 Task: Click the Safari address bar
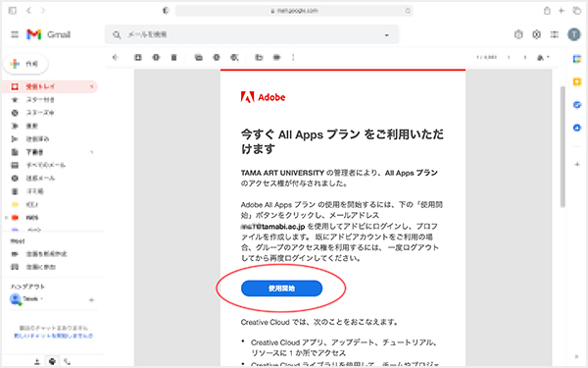(294, 11)
